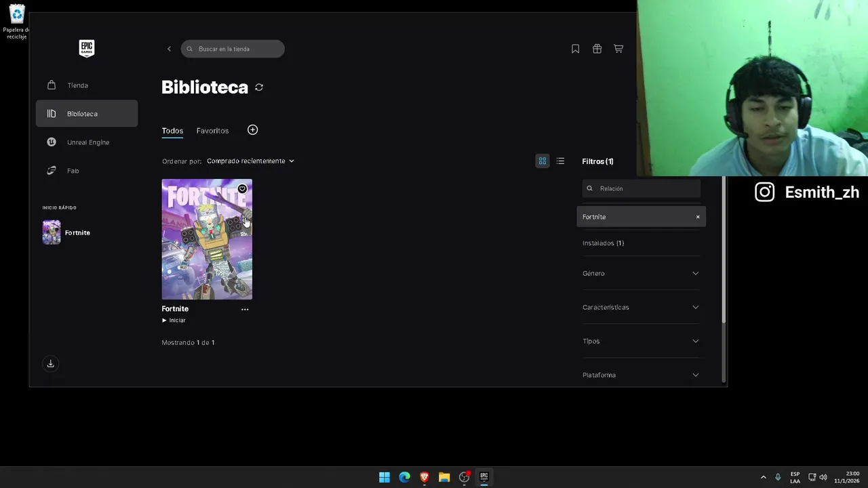
Task: Launch Fortnite from Inicio Rápido
Action: [77, 232]
